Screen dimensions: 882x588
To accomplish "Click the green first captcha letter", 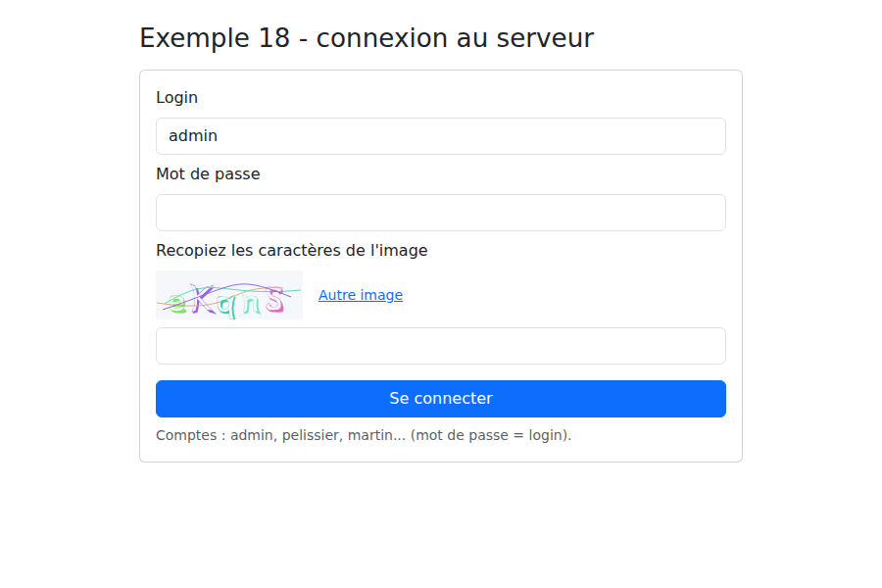I will pyautogui.click(x=177, y=305).
